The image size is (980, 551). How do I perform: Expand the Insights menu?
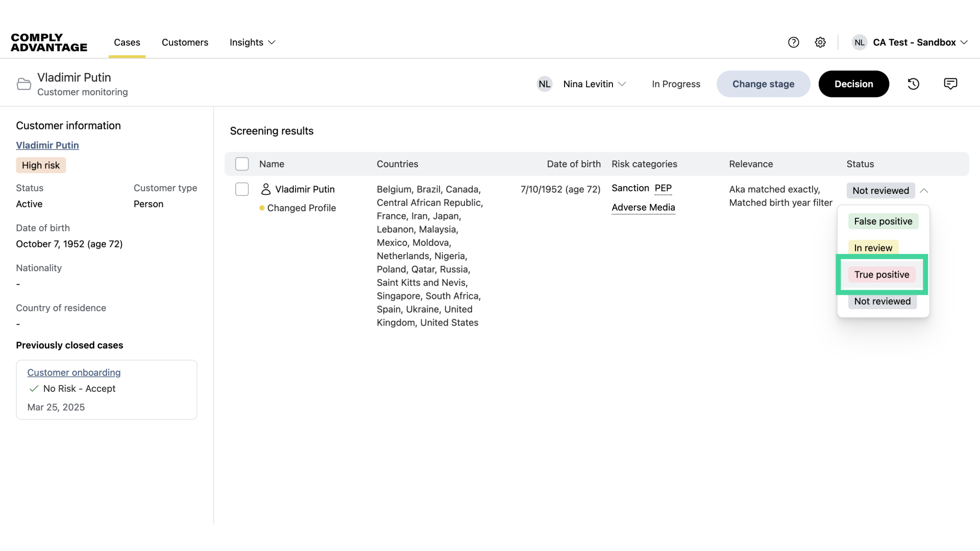[x=252, y=42]
